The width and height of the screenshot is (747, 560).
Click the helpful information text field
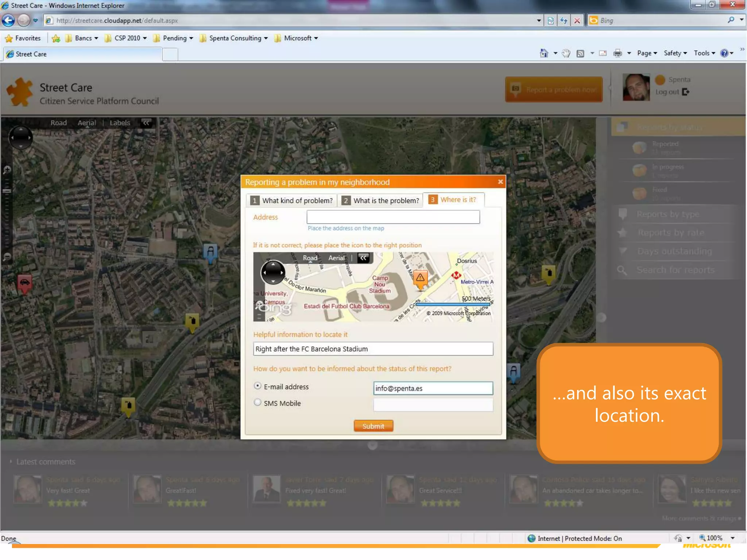pos(373,349)
